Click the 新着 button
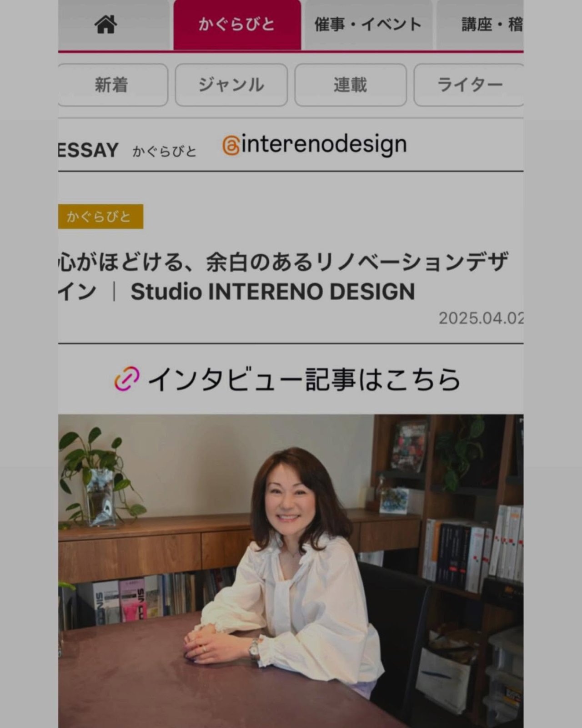 [x=112, y=85]
